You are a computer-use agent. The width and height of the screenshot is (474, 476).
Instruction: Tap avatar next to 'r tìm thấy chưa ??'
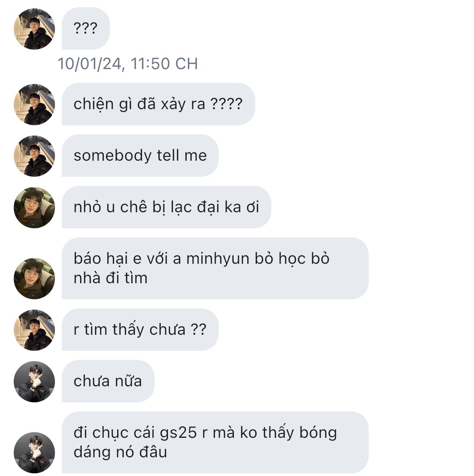point(34,330)
